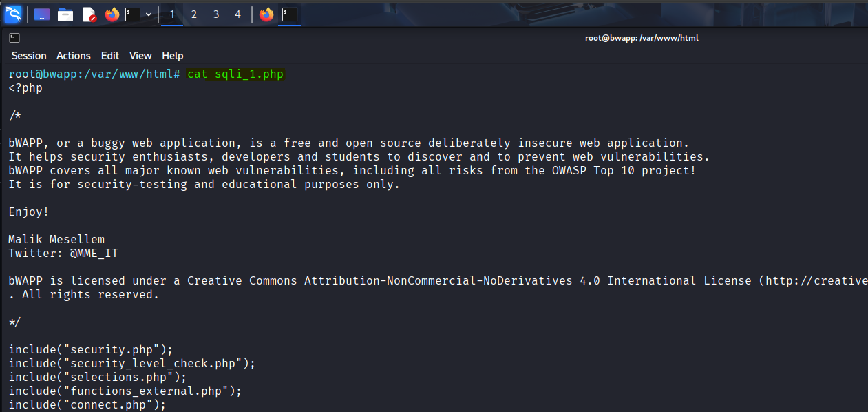
Task: Click the line bWAPP covers all major
Action: [x=352, y=170]
